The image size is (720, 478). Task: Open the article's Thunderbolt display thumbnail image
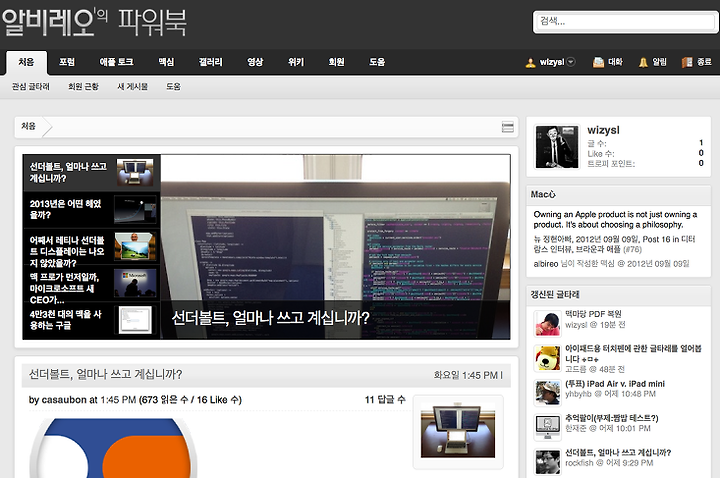[458, 432]
